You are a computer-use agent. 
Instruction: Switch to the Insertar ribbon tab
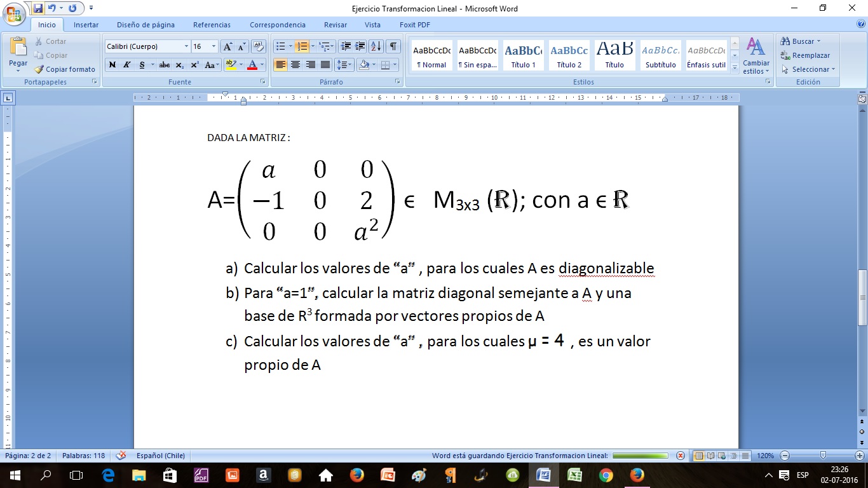86,25
